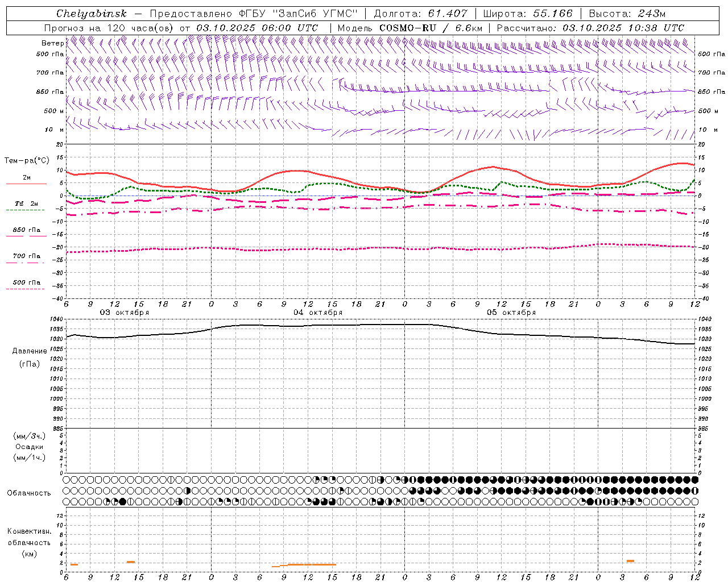Click 'Рассчитано: 03.10.2025 10:38 UTC' timestamp

click(590, 28)
